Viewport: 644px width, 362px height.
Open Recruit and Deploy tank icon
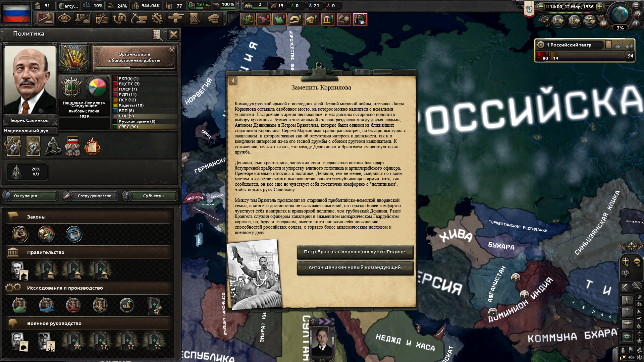(176, 19)
